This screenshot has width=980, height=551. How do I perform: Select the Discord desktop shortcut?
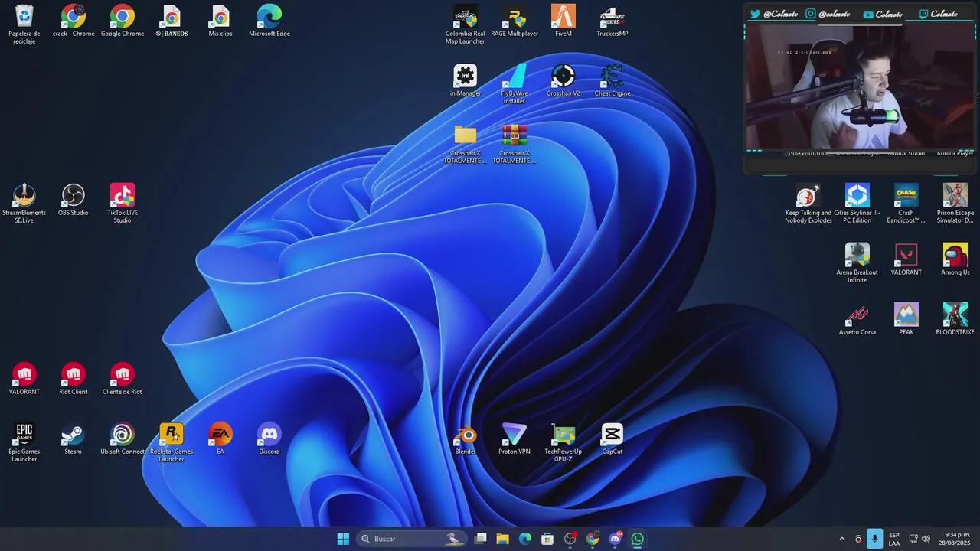coord(269,439)
